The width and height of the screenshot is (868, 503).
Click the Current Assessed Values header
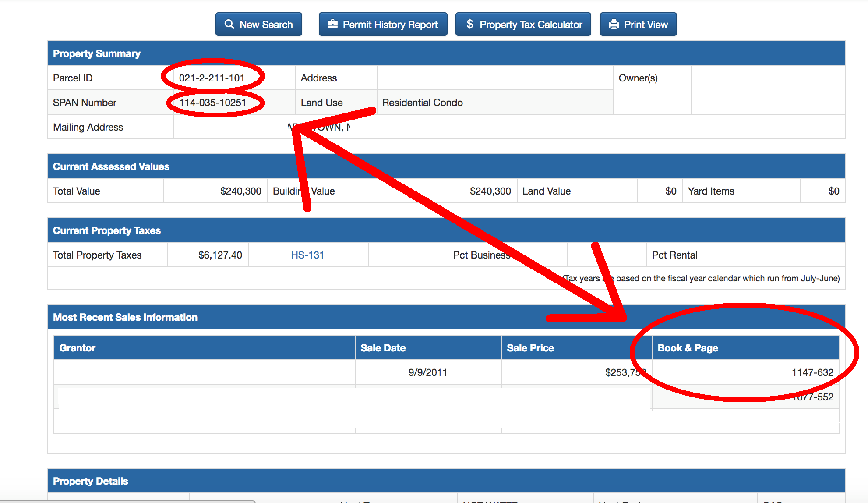pyautogui.click(x=111, y=166)
